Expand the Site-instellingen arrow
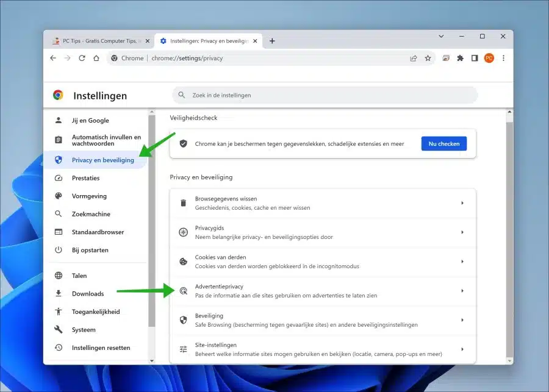 pos(462,349)
